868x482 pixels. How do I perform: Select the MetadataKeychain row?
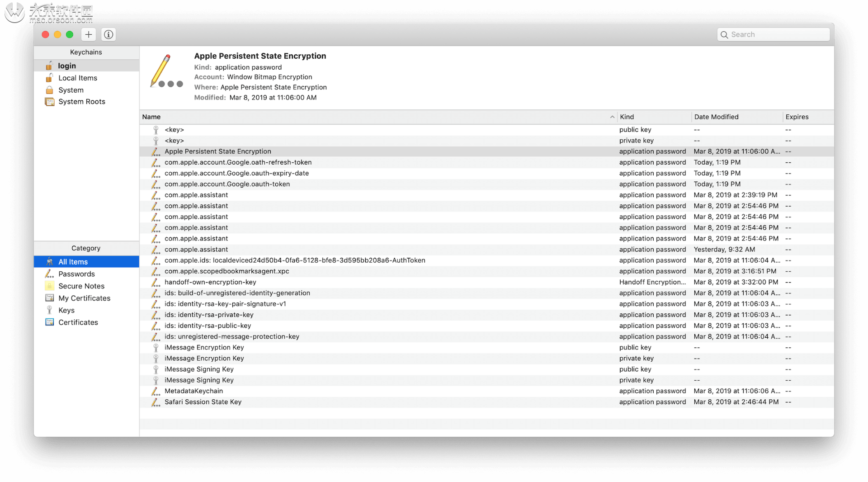(x=487, y=391)
